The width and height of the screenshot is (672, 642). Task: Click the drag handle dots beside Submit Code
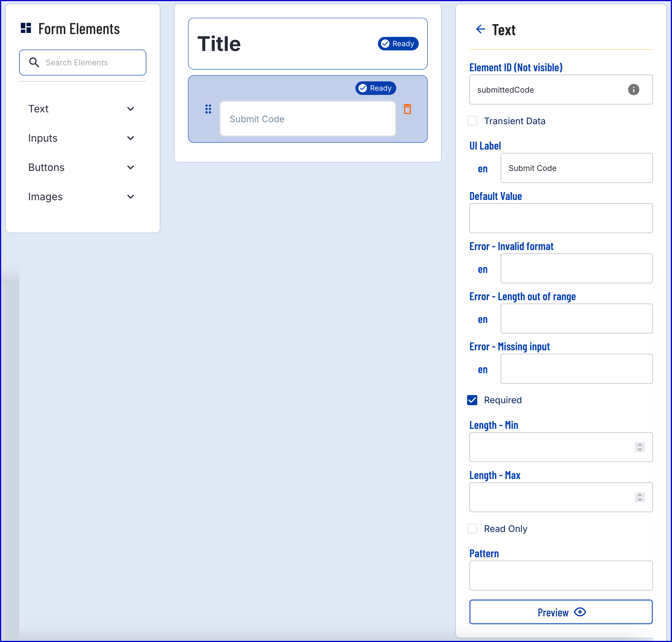(x=208, y=109)
